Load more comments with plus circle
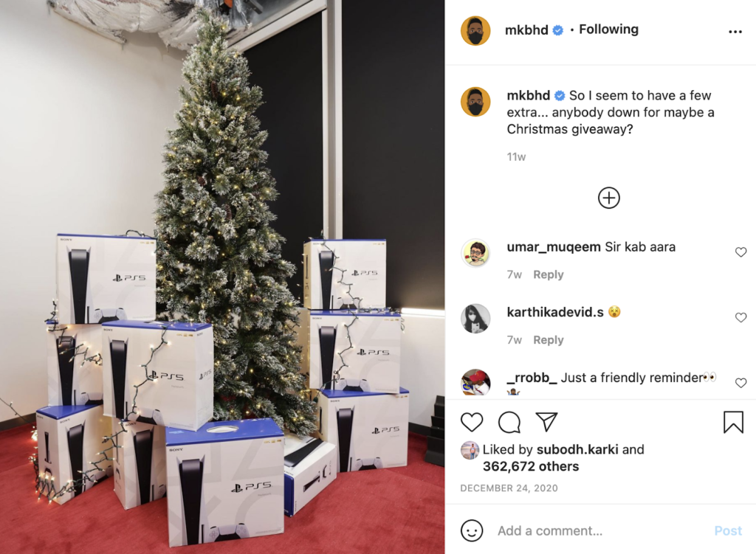 (x=608, y=198)
